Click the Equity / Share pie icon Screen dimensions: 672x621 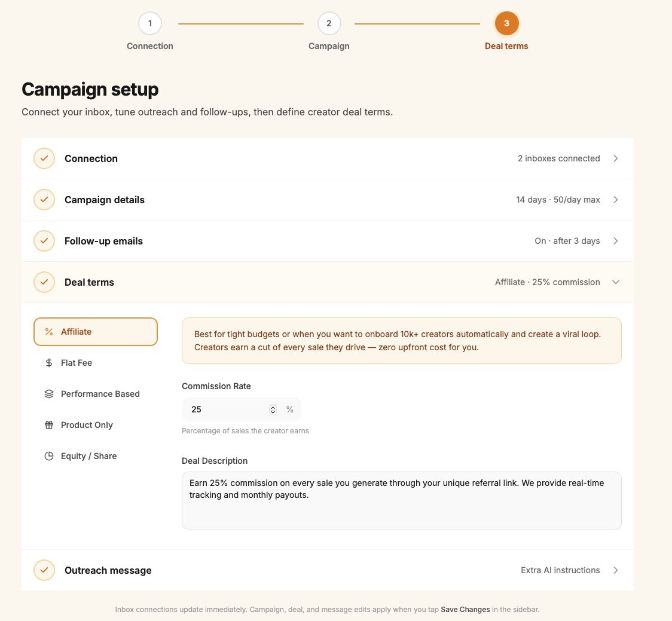(x=49, y=456)
